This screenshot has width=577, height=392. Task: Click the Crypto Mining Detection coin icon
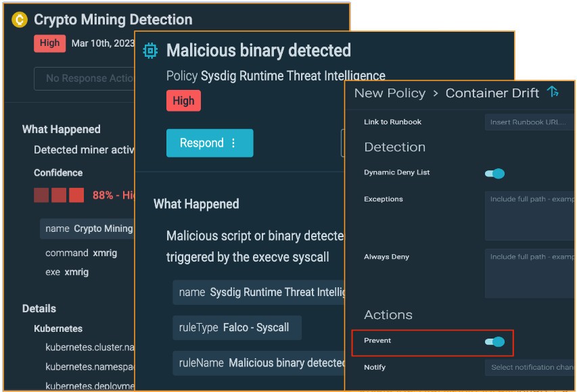pyautogui.click(x=20, y=20)
